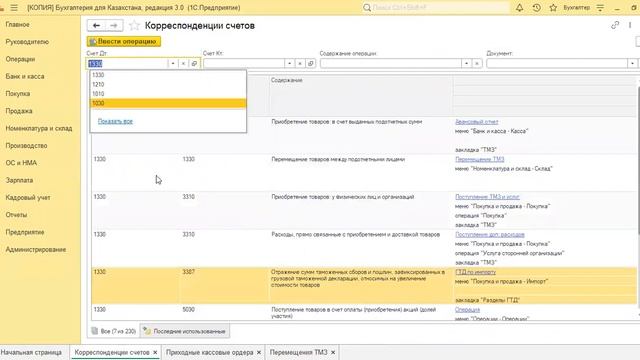The height and width of the screenshot is (360, 640).
Task: Copy link icon at top right
Action: tap(615, 25)
